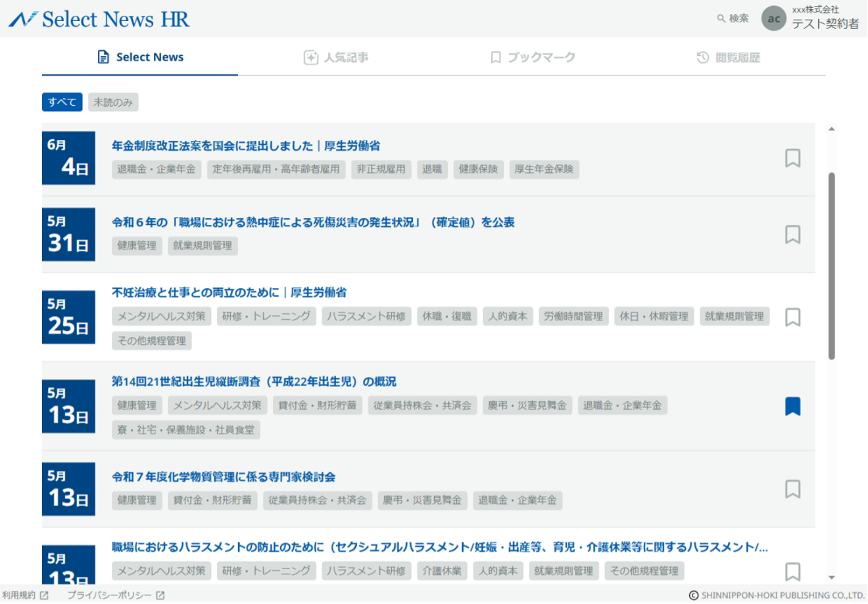Bookmark the 熱中症による死傷災害 article

pyautogui.click(x=793, y=234)
